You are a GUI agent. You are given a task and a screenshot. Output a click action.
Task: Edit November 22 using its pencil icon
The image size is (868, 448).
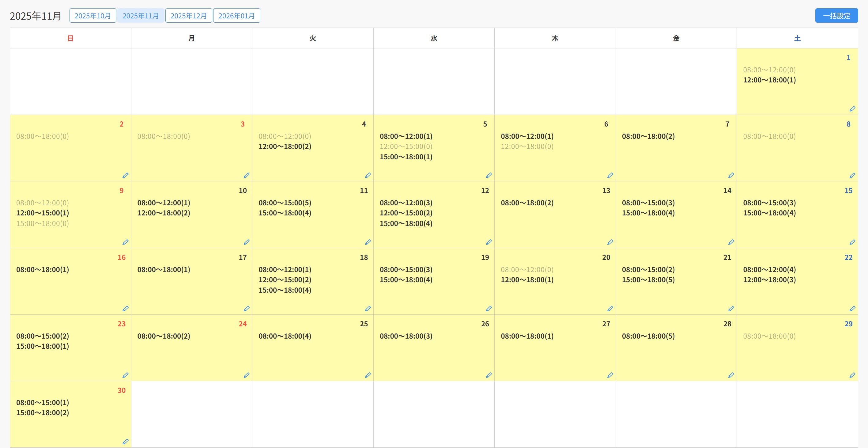click(852, 309)
